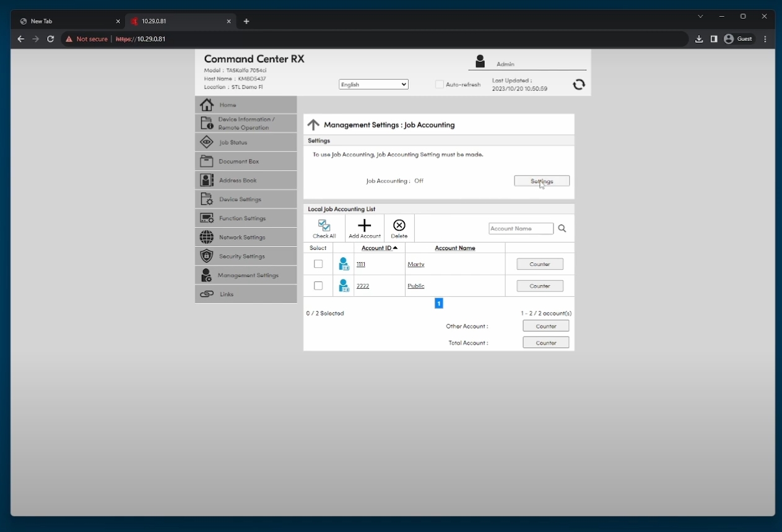Open the Marty account name link
This screenshot has width=782, height=532.
click(x=416, y=265)
